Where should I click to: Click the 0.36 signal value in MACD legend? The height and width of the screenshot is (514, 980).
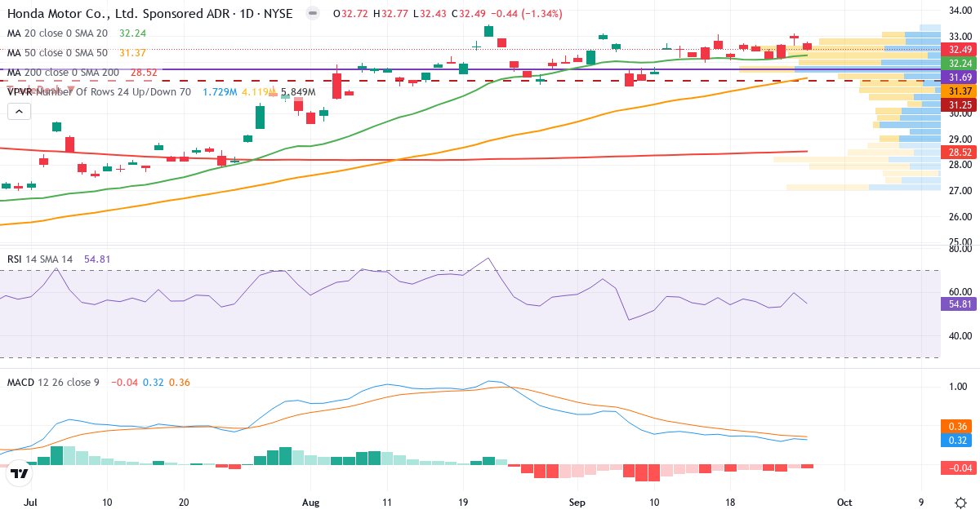[x=179, y=382]
